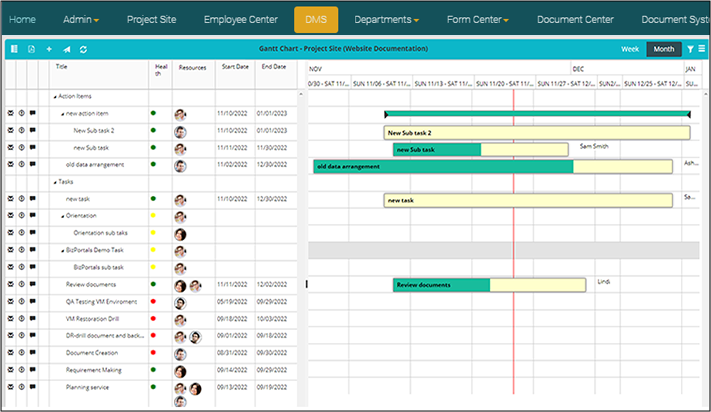The height and width of the screenshot is (412, 711).
Task: Click the plus icon to add task
Action: (49, 49)
